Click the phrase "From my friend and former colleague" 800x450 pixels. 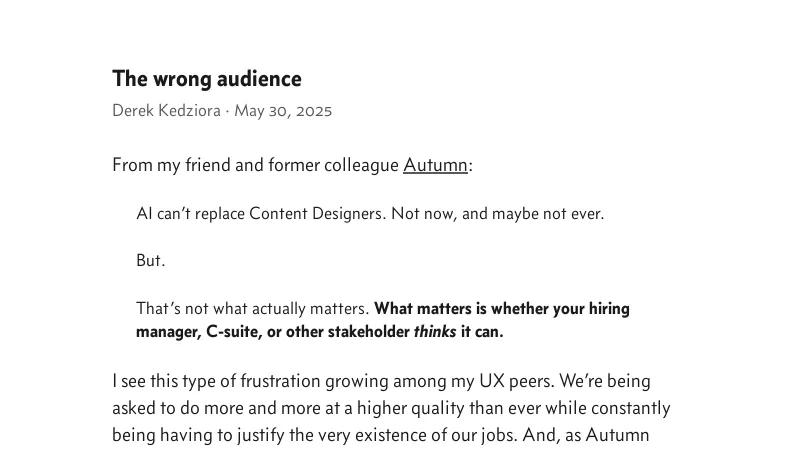(255, 165)
